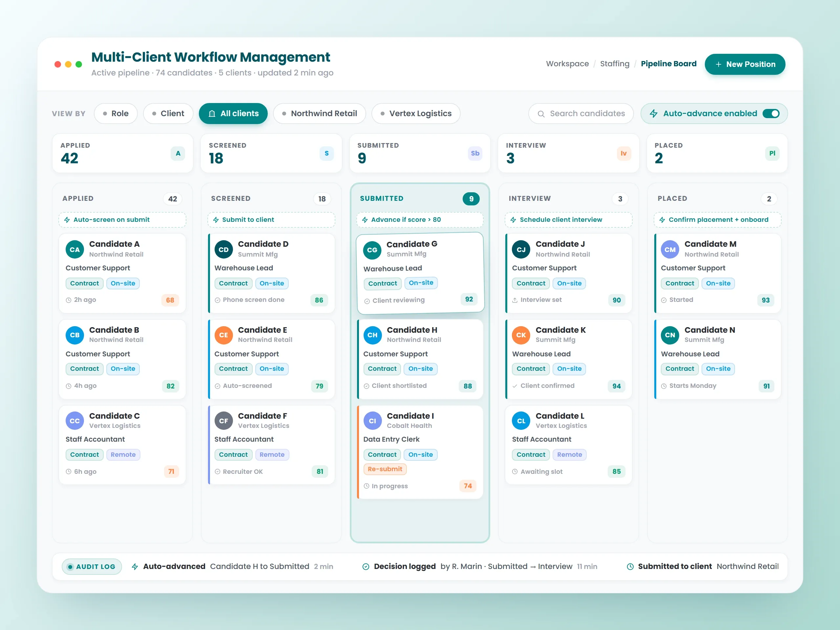Click the CF avatar on Candidate F card

[224, 421]
